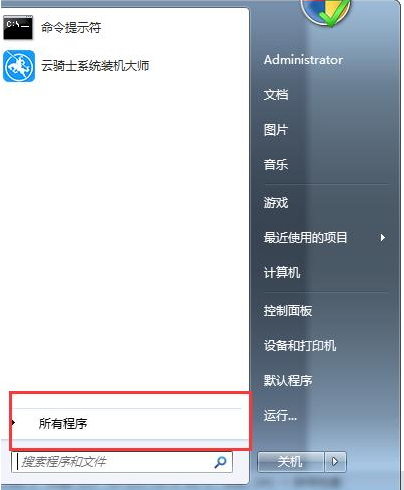404x490 pixels.
Task: Open 控制面板 from the menu
Action: (x=288, y=311)
